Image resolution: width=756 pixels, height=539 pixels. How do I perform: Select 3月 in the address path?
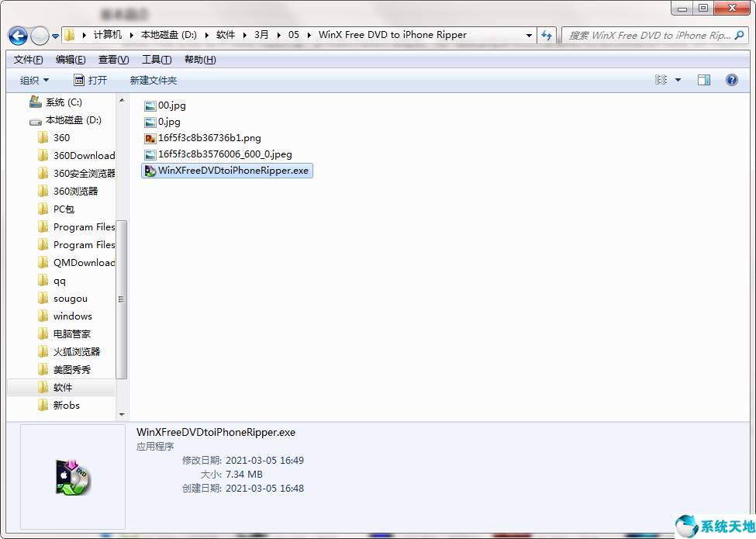261,35
